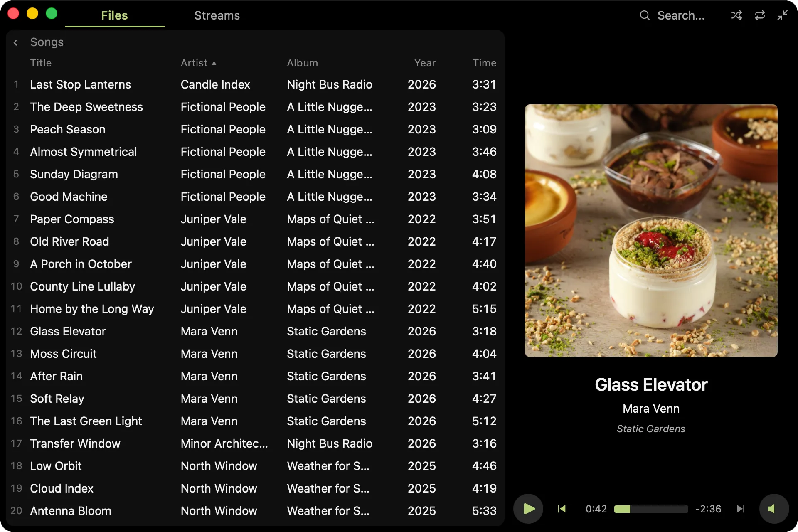The height and width of the screenshot is (532, 798).
Task: Select the song Almost Symmetrical
Action: [255, 152]
